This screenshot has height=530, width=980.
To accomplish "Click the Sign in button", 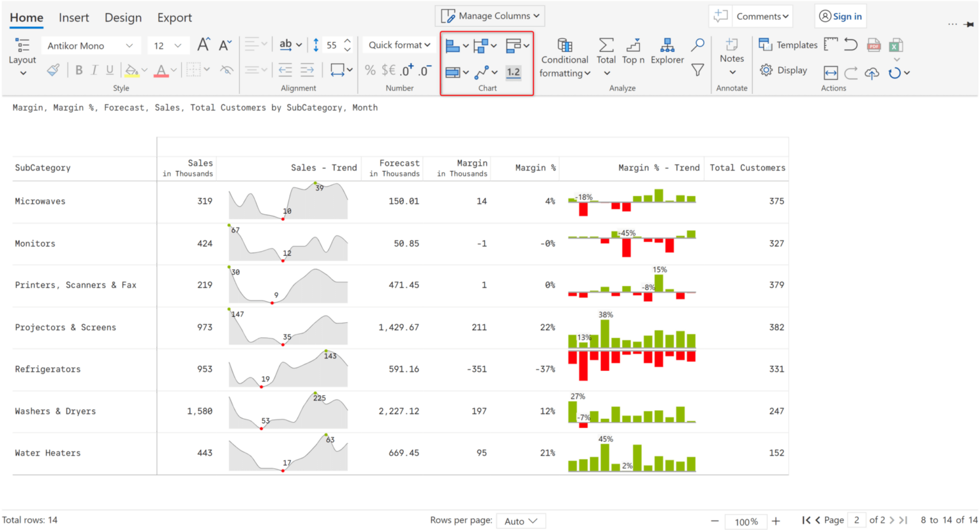I will click(x=840, y=15).
